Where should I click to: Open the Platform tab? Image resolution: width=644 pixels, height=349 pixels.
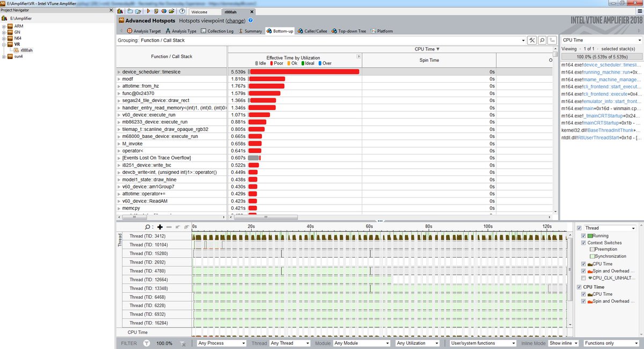[x=381, y=31]
